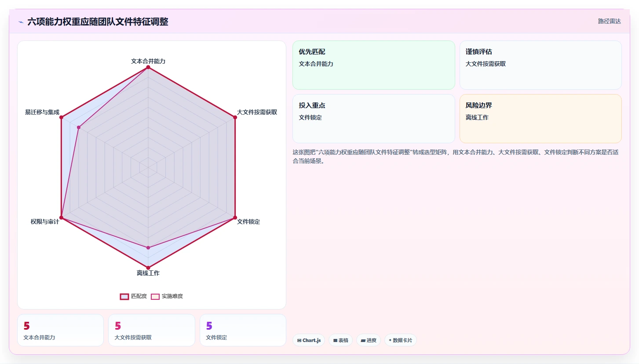Click 文件锁定 text inside 投入重点 card
This screenshot has width=639, height=364.
[x=310, y=117]
